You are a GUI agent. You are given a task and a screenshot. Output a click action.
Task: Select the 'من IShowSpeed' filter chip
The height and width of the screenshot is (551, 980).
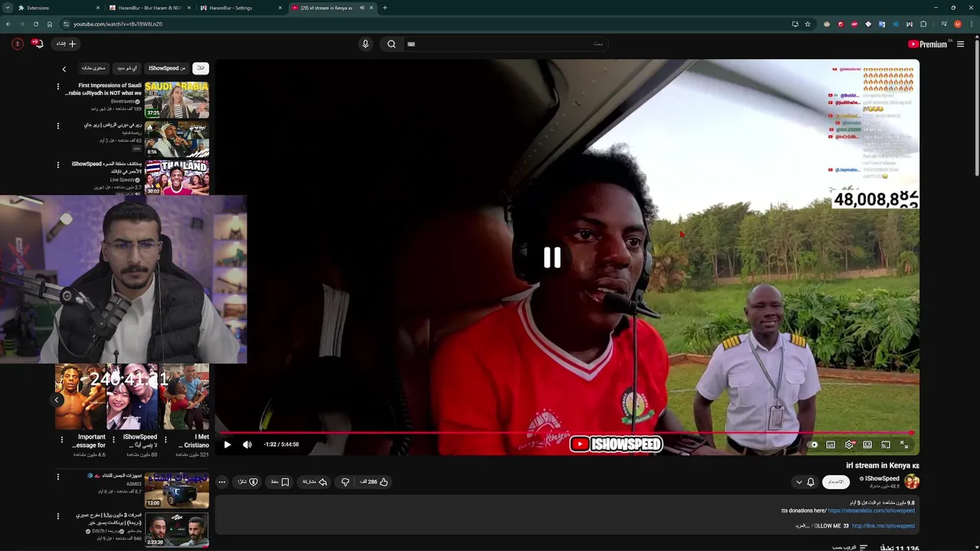click(x=167, y=68)
